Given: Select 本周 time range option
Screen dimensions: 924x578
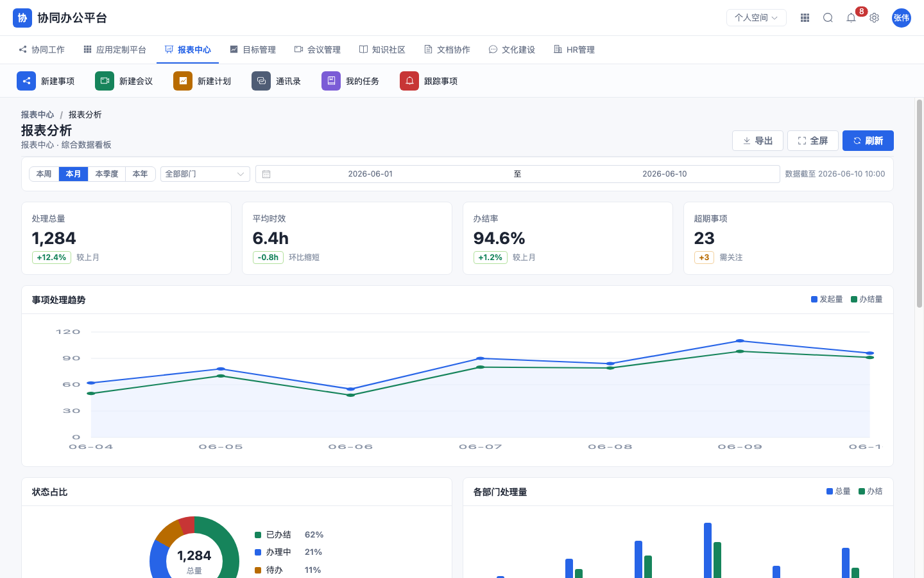Looking at the screenshot, I should tap(44, 174).
